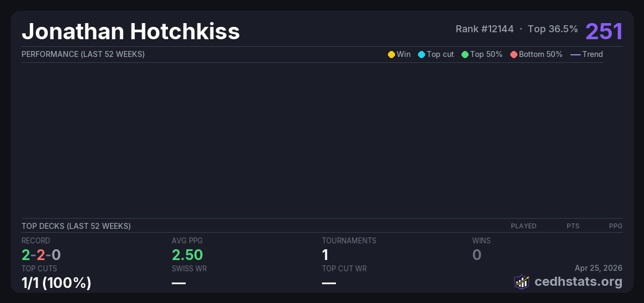This screenshot has width=644, height=303.
Task: Click the green Top 50% legend dot
Action: coord(465,54)
